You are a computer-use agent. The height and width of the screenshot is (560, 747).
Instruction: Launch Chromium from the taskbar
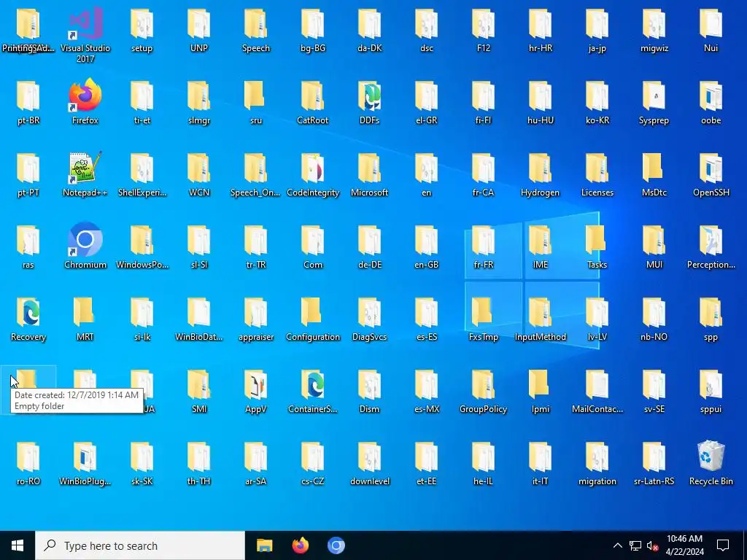[336, 545]
